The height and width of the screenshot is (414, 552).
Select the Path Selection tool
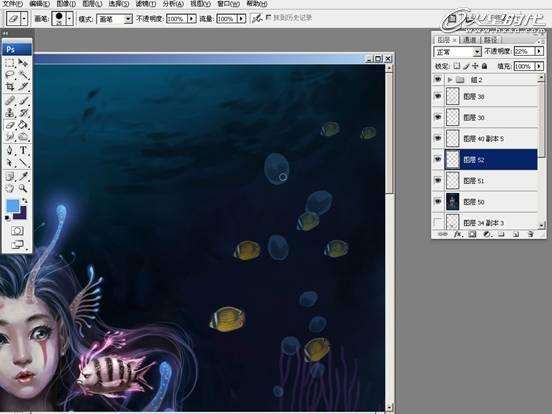(x=10, y=162)
